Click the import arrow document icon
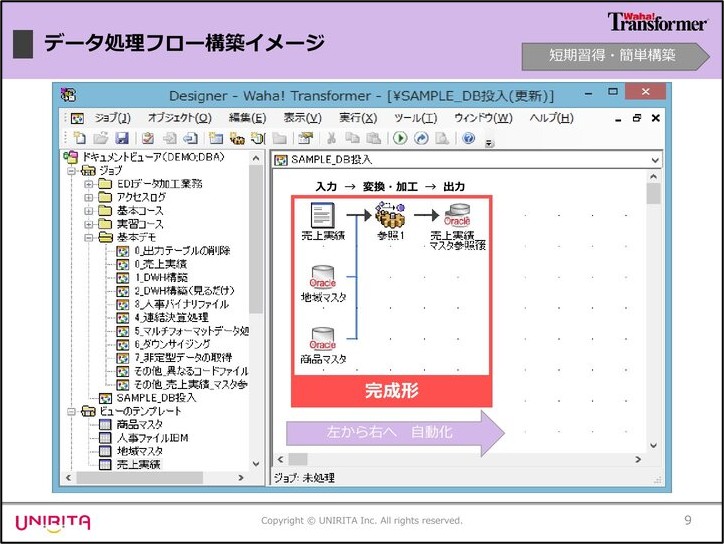 169,138
